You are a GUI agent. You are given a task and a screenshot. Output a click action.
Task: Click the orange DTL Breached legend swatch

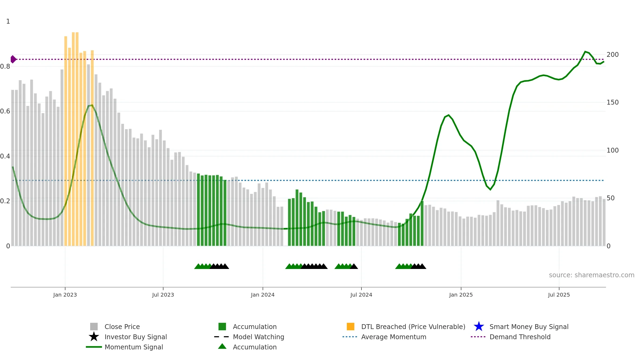point(350,327)
